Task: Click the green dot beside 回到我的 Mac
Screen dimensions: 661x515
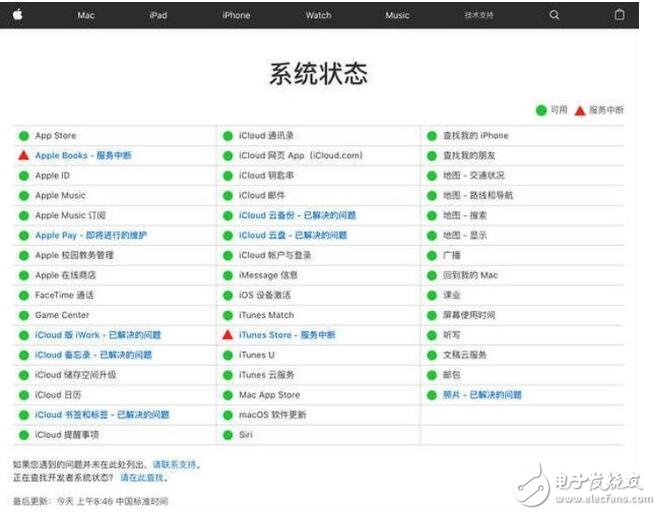Action: point(432,276)
